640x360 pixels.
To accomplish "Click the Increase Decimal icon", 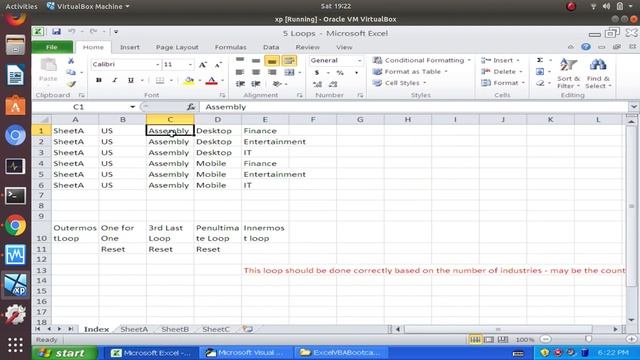I will click(x=317, y=84).
